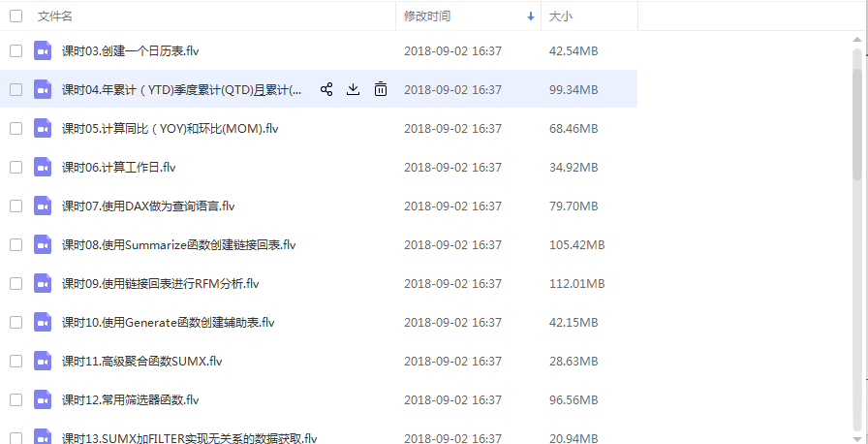Open file 课时12.常用筛选器函数.flv
This screenshot has width=868, height=444.
pos(130,399)
